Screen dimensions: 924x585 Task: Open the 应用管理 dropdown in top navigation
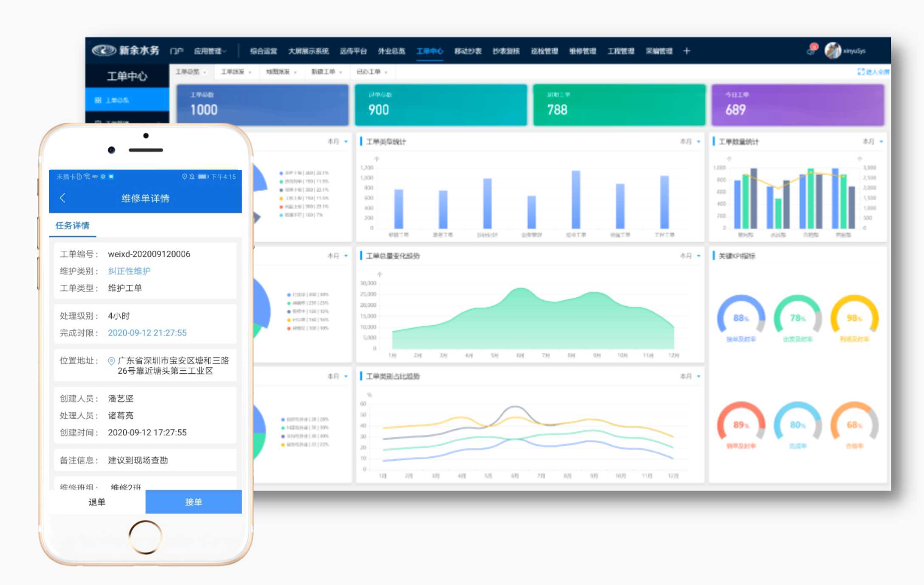pos(210,51)
